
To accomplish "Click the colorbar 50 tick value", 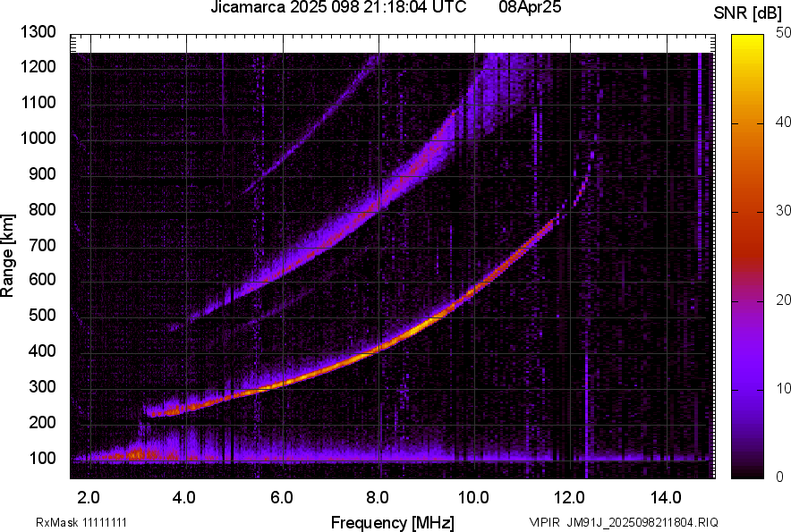I will (x=783, y=33).
